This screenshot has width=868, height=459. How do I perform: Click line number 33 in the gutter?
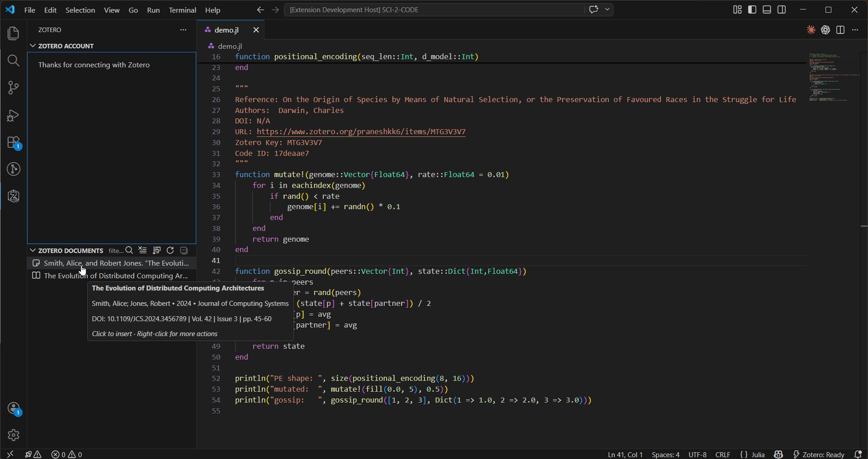point(216,175)
